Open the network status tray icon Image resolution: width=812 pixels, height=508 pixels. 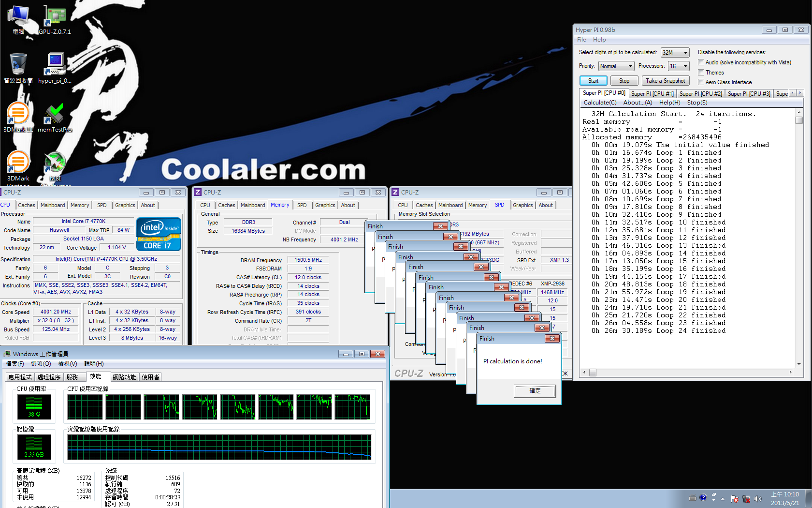point(746,499)
